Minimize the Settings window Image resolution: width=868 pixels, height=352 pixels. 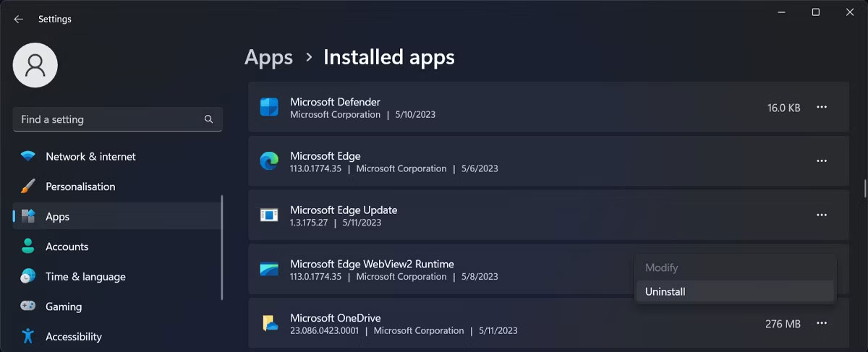781,12
